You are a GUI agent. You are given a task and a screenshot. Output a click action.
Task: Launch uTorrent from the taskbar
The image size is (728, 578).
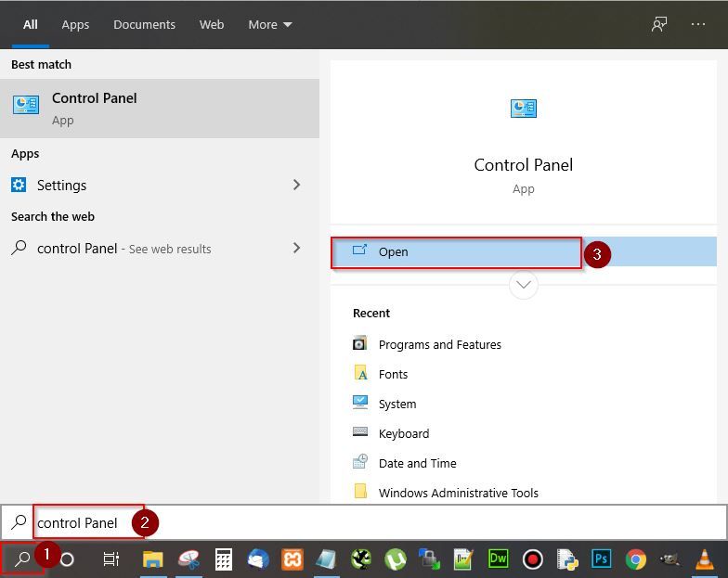pyautogui.click(x=396, y=559)
